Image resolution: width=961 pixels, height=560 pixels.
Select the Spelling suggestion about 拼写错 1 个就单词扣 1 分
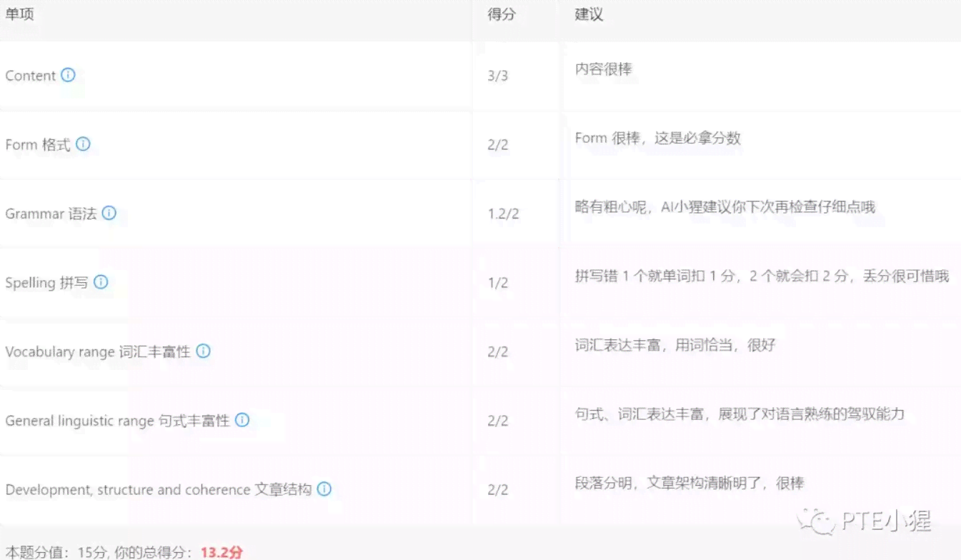coord(762,276)
